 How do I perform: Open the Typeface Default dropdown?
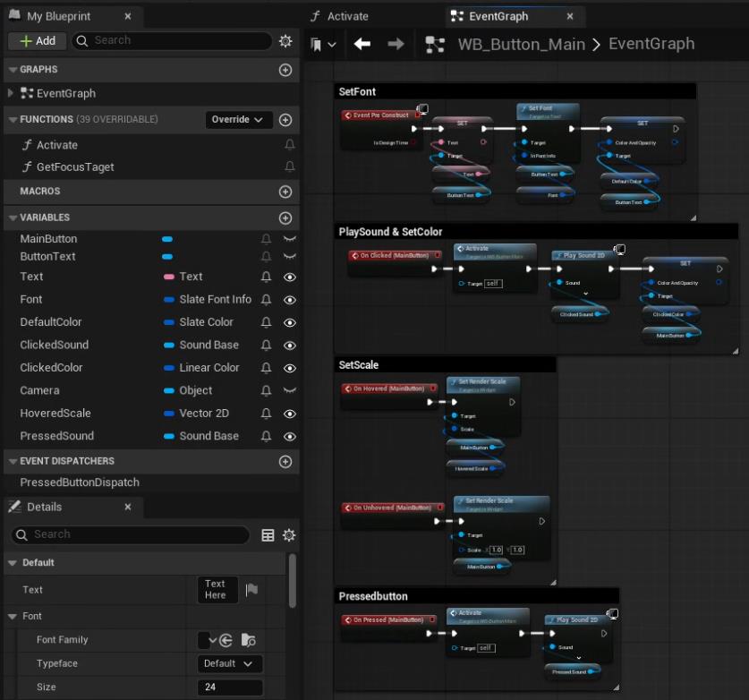[229, 663]
